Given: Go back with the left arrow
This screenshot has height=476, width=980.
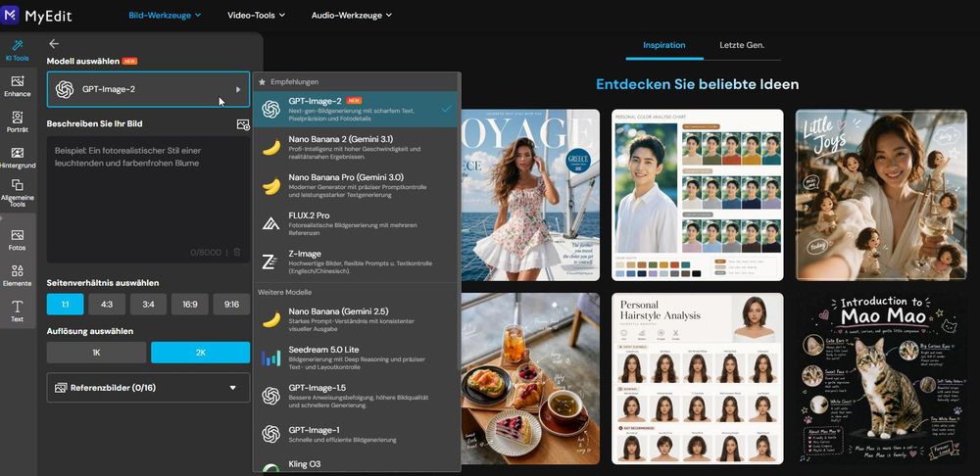Looking at the screenshot, I should click(x=54, y=44).
